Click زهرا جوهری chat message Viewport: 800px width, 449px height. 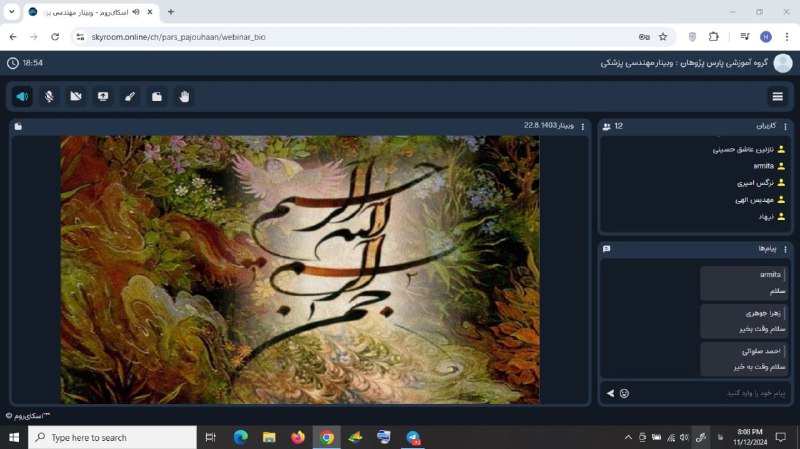(x=744, y=321)
